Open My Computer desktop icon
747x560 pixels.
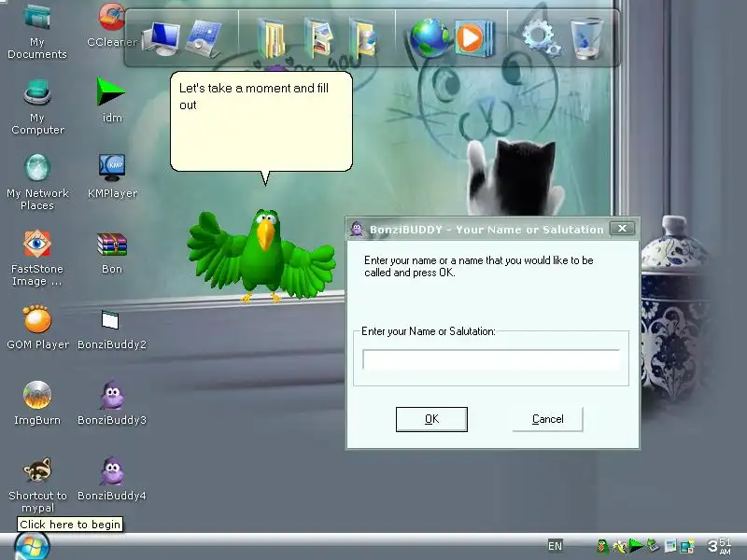click(x=37, y=107)
